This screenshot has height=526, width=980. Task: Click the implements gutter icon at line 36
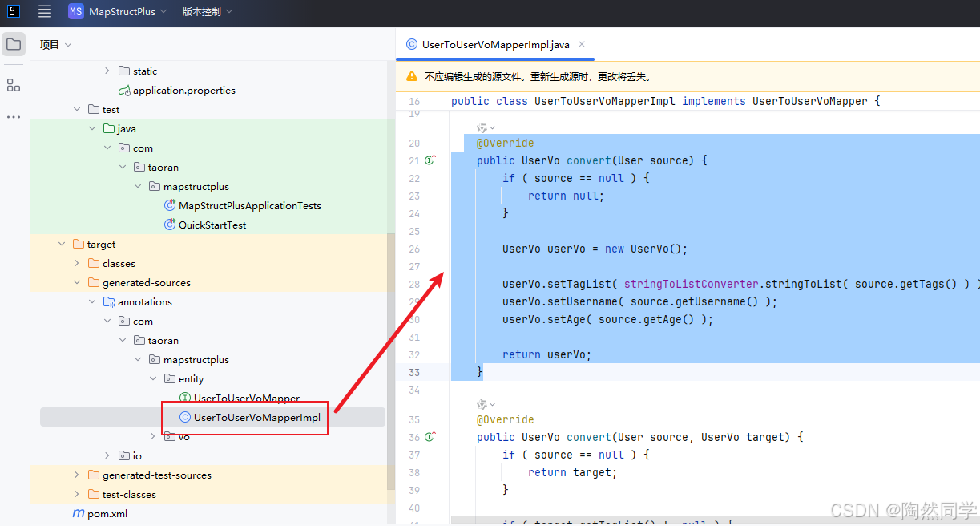tap(430, 437)
